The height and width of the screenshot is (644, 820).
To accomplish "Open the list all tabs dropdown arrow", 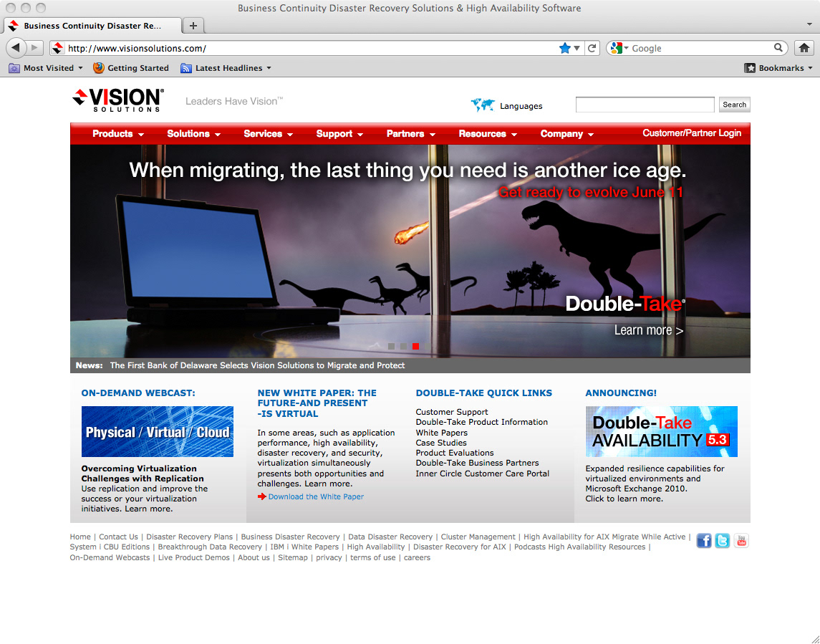I will pyautogui.click(x=809, y=24).
